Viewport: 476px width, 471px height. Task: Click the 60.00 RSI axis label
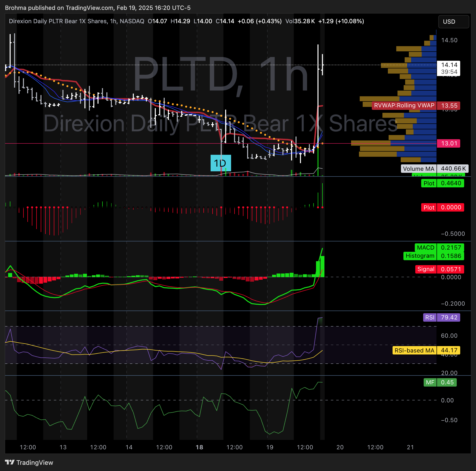click(449, 336)
